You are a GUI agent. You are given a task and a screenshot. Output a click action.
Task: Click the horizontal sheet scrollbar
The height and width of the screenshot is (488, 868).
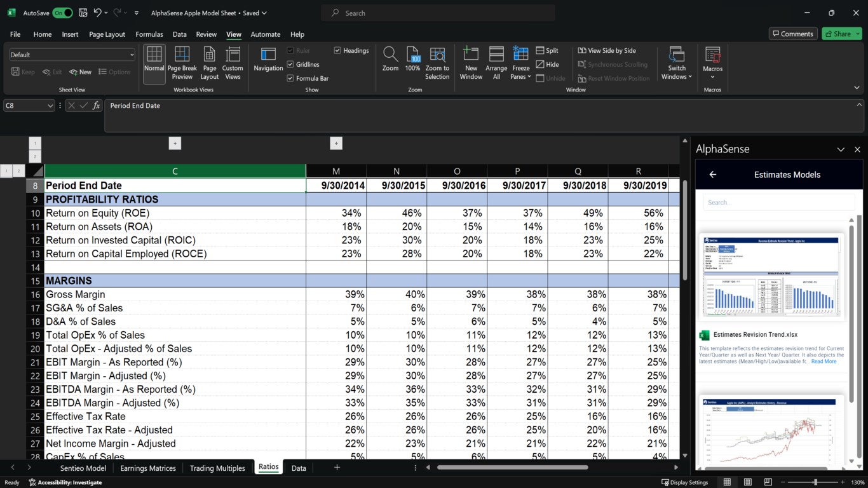[512, 468]
